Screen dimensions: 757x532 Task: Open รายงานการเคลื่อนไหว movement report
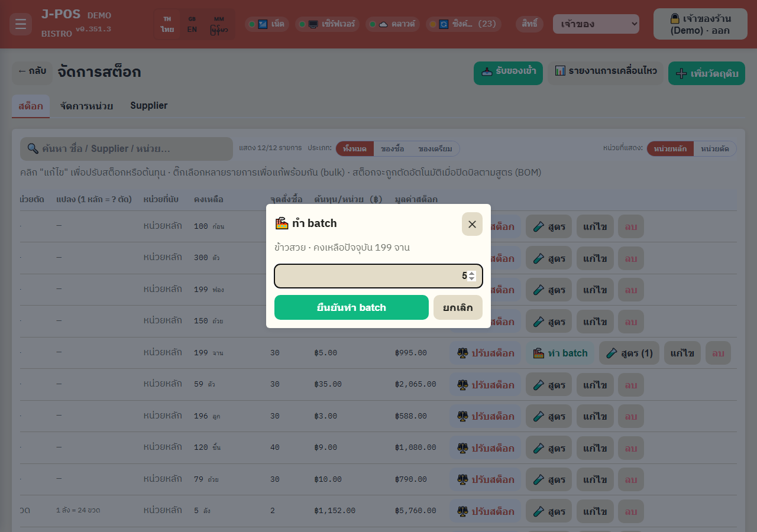click(x=606, y=73)
